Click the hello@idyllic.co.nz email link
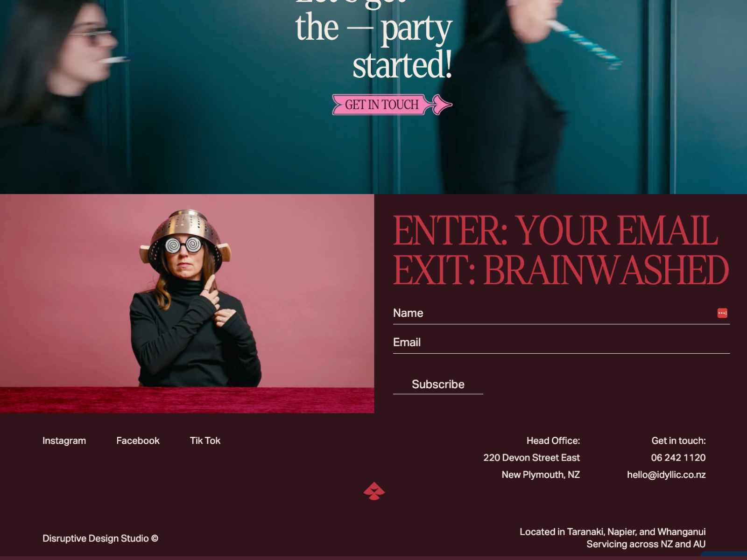747x560 pixels. (x=666, y=475)
